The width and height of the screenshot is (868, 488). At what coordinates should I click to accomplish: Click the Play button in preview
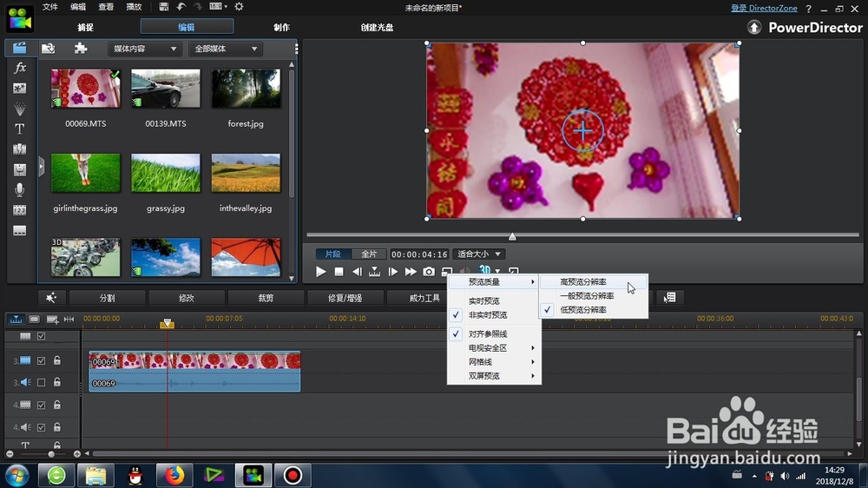pos(320,272)
